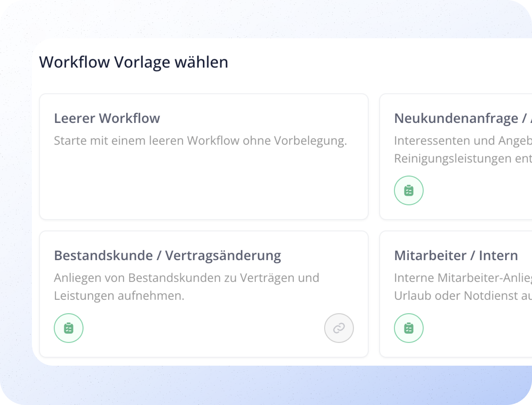
Task: Click the Bestandskunde / Vertragsänderung card title
Action: click(167, 255)
